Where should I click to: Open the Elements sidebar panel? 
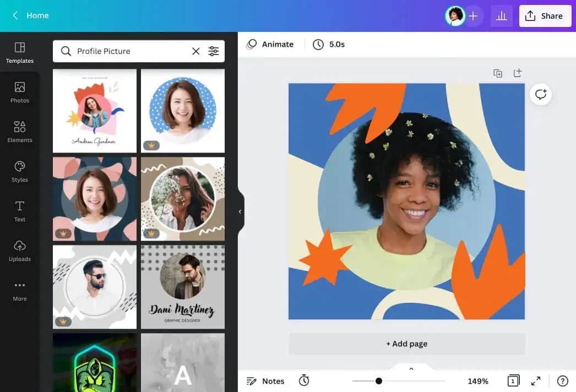20,132
